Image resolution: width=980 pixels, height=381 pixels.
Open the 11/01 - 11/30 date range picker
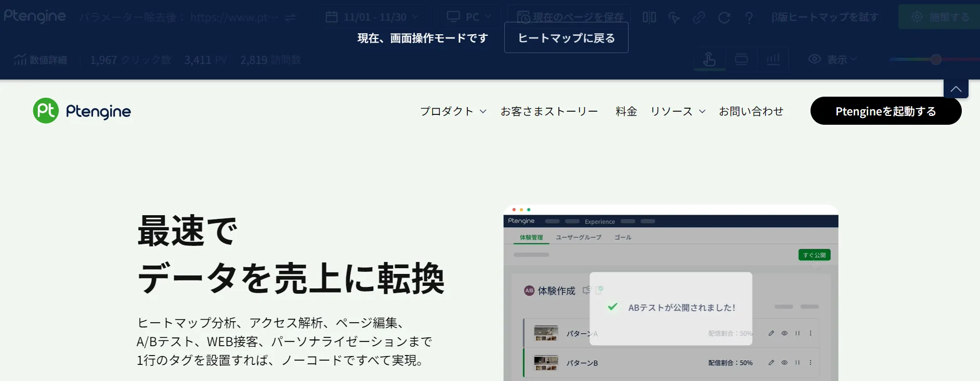(x=372, y=17)
